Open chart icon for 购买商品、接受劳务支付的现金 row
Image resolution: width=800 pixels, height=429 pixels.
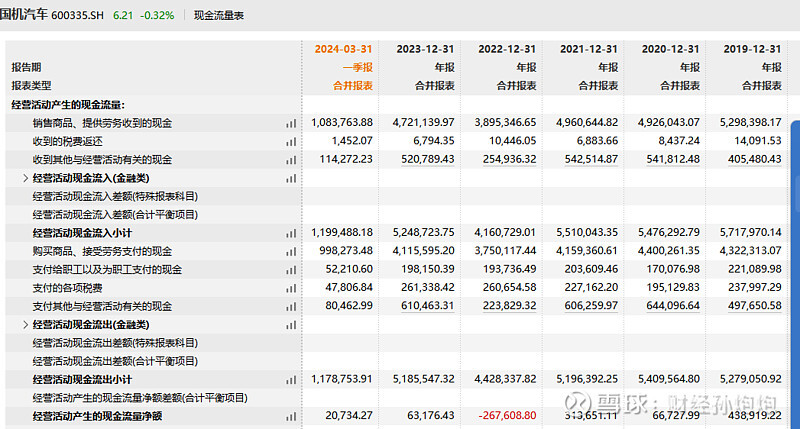[291, 252]
